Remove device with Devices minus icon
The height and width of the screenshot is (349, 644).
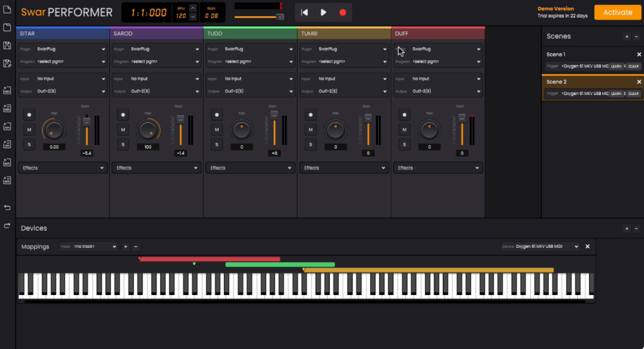pos(636,228)
